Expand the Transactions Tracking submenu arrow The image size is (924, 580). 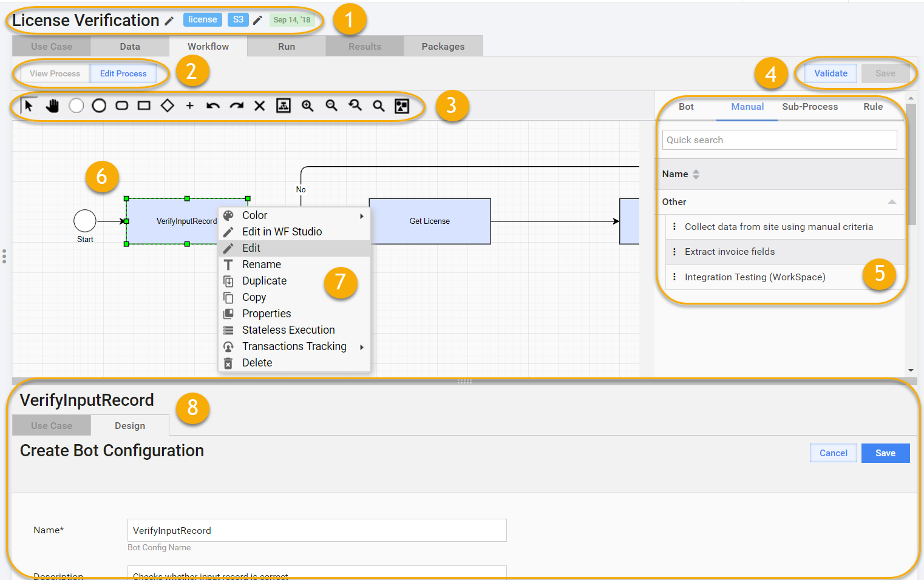pos(362,347)
